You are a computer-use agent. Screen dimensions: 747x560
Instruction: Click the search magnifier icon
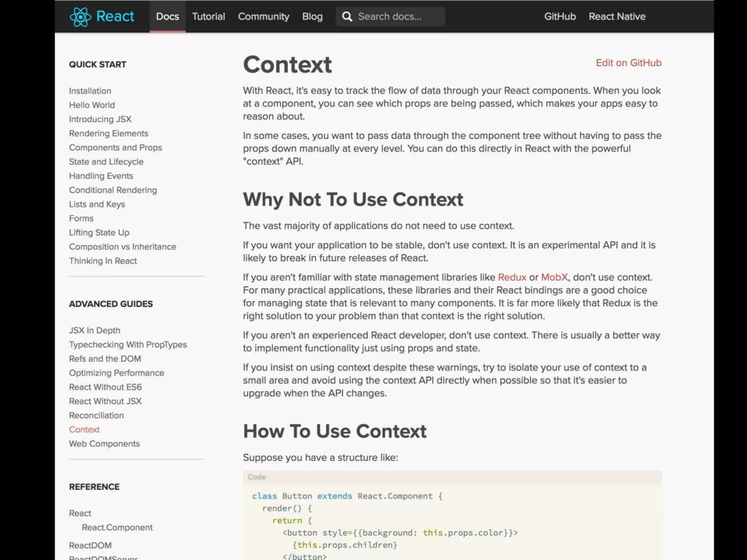pyautogui.click(x=347, y=16)
